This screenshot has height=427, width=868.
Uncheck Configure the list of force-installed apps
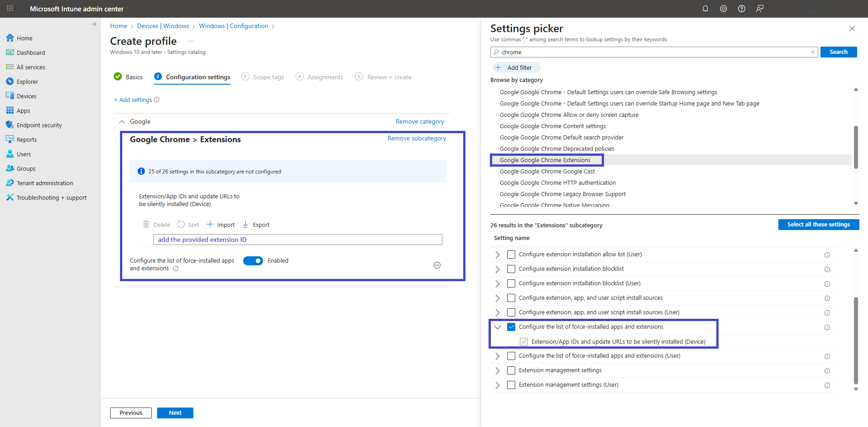(511, 326)
